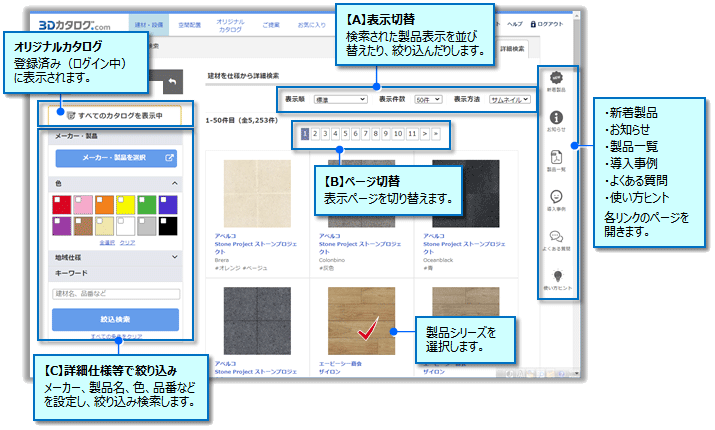This screenshot has width=715, height=430.
Task: Check the red color checkbox
Action: 57,199
